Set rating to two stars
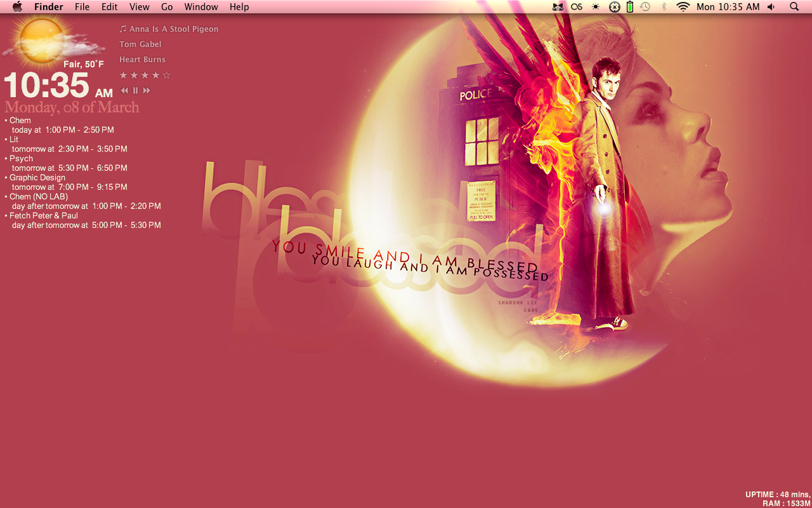Screen dimensions: 812x508 point(134,76)
